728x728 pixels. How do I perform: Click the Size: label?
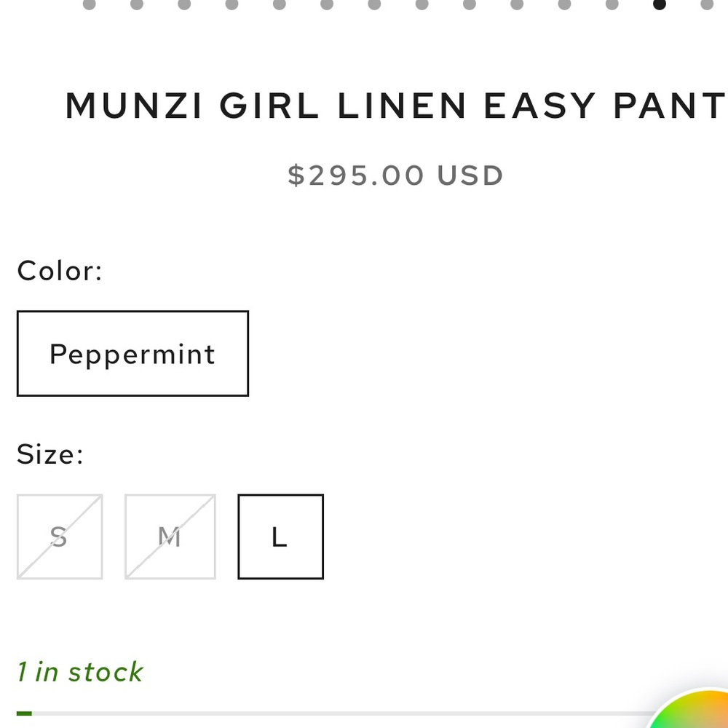tap(50, 454)
